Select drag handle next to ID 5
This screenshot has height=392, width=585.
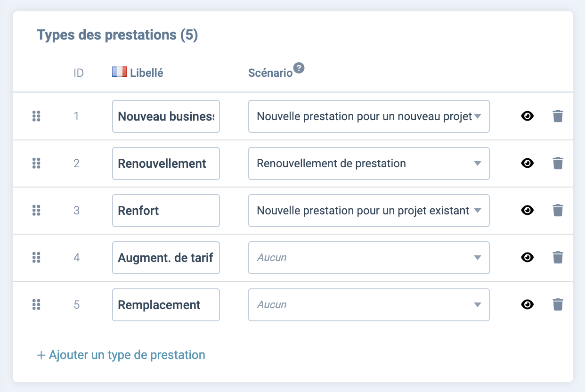[x=36, y=304]
